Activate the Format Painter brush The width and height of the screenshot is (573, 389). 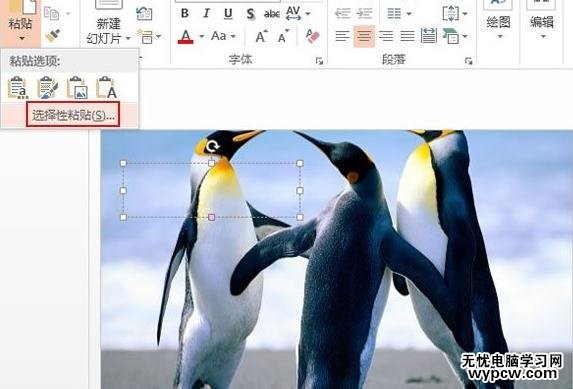coord(53,36)
